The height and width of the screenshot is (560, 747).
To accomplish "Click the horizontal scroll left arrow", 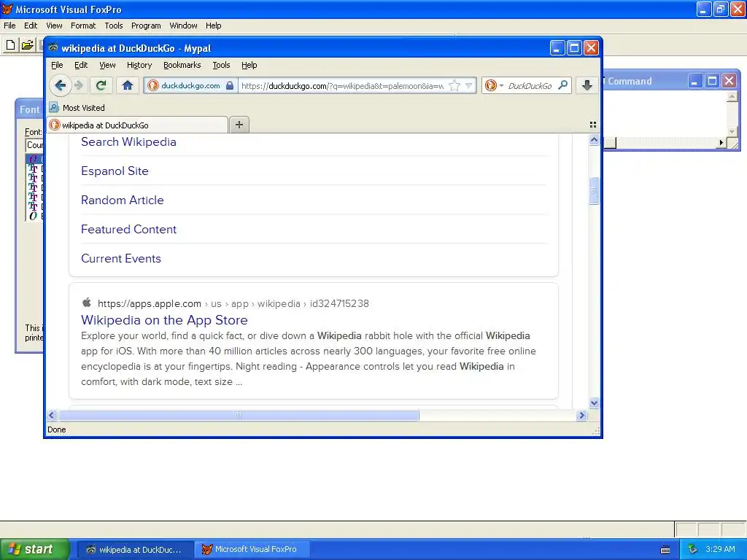I will (x=53, y=415).
